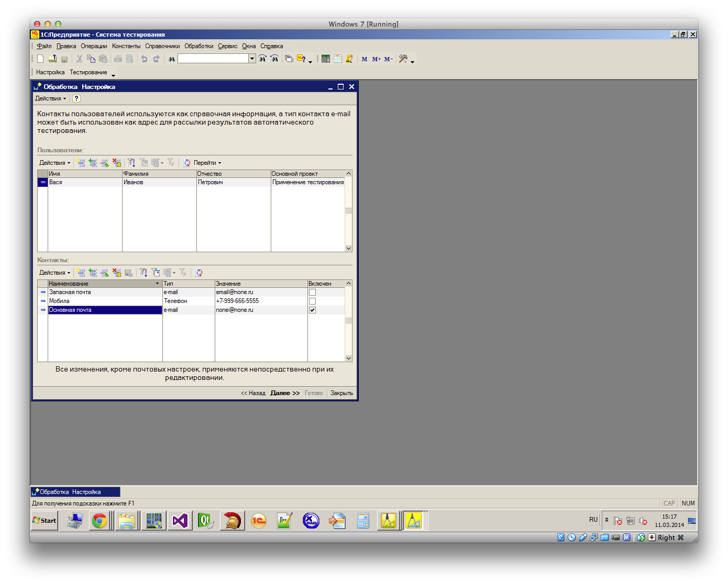The height and width of the screenshot is (584, 728).
Task: Add a new row in Контакты toolbar
Action: pyautogui.click(x=81, y=273)
